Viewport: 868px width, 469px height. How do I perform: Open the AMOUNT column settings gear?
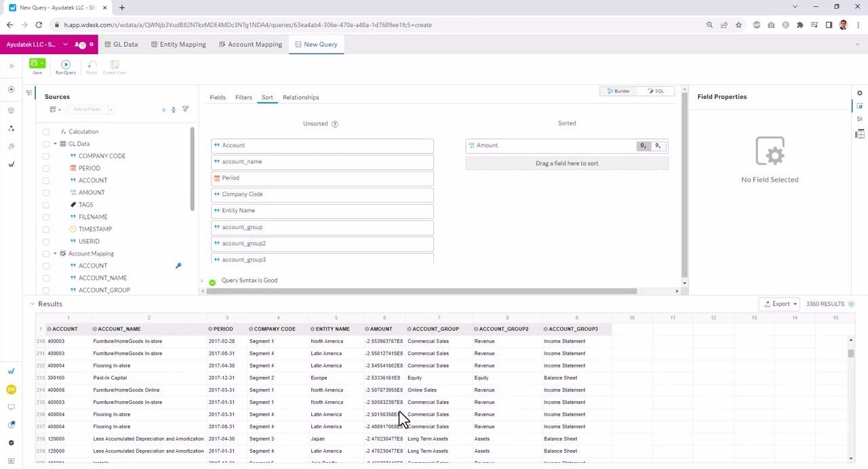367,329
